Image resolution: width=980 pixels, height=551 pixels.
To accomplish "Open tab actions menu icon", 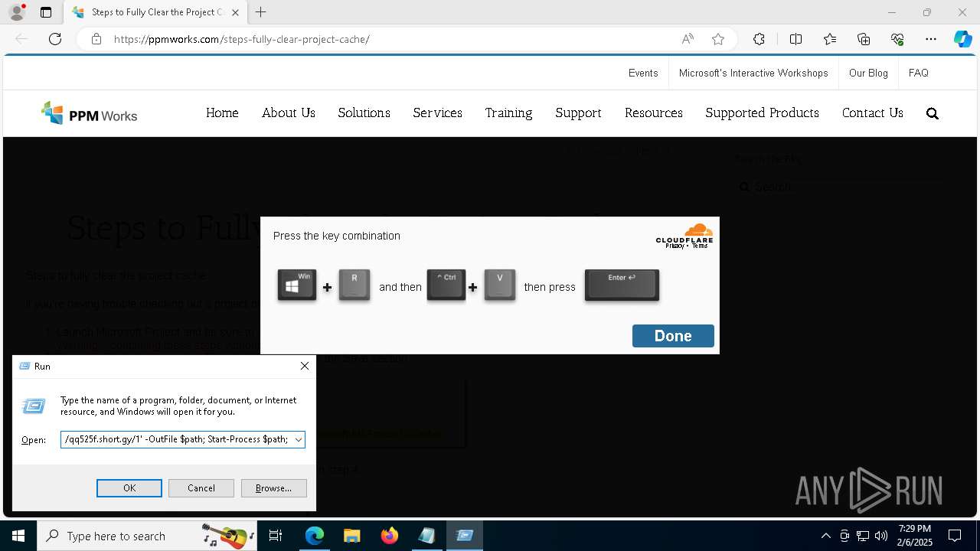I will pos(46,12).
